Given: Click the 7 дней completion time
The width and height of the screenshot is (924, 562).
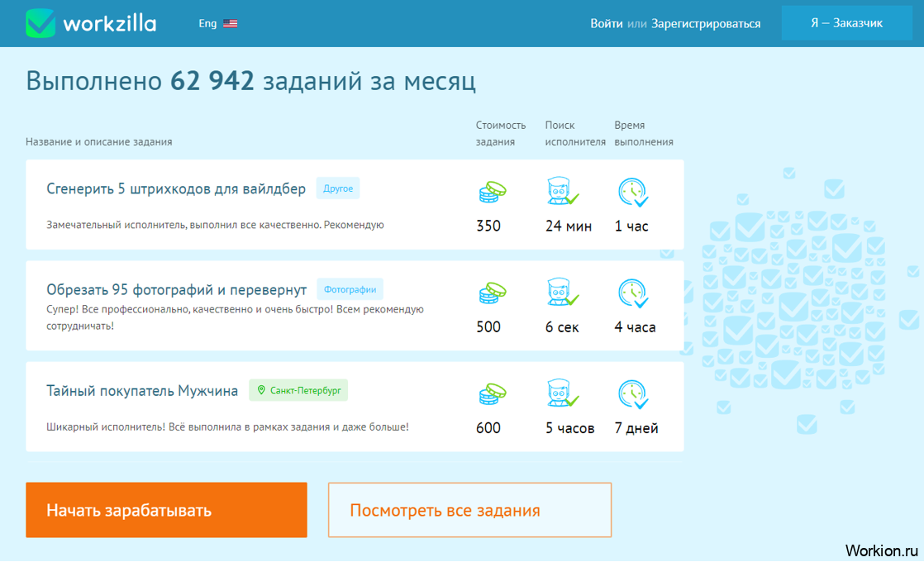Looking at the screenshot, I should coord(636,428).
